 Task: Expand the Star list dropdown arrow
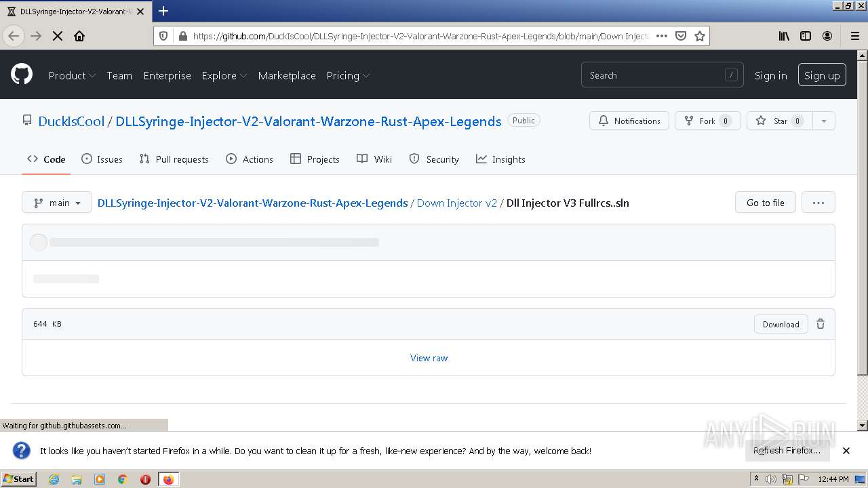coord(824,121)
